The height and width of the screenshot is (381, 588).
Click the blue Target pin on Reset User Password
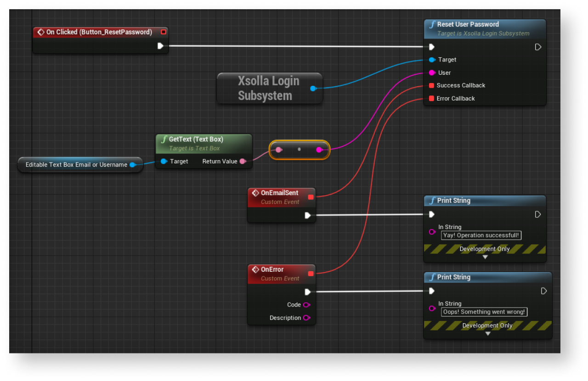click(432, 60)
